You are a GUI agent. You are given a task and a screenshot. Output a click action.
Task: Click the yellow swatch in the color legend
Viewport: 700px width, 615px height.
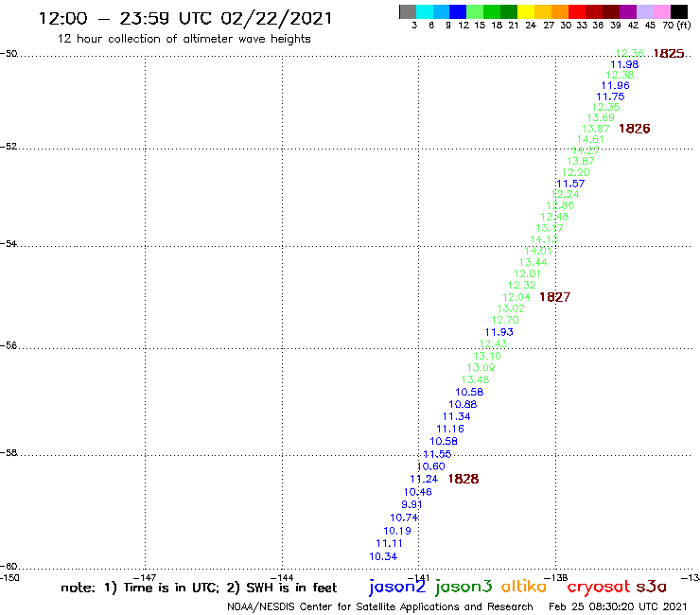coord(526,11)
